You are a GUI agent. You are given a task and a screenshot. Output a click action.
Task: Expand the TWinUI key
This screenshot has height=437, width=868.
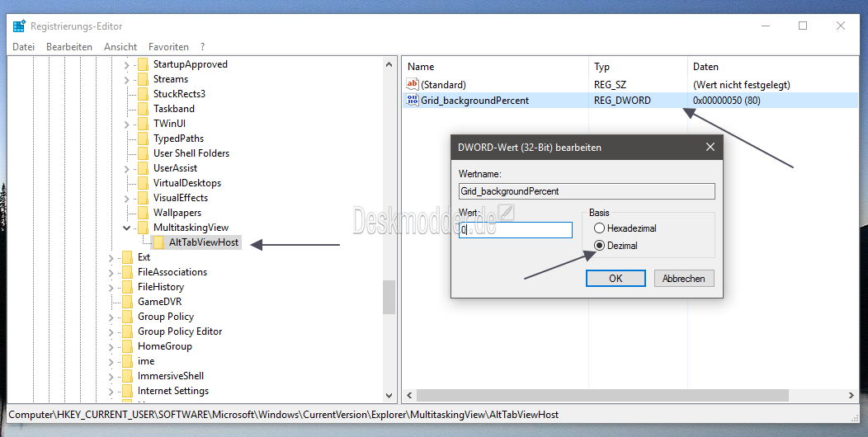point(126,124)
